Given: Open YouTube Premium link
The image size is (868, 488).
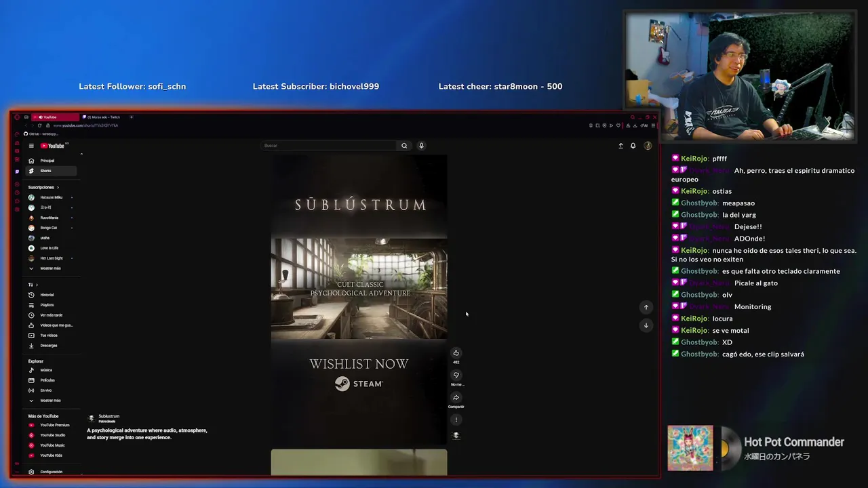Looking at the screenshot, I should click(x=52, y=425).
